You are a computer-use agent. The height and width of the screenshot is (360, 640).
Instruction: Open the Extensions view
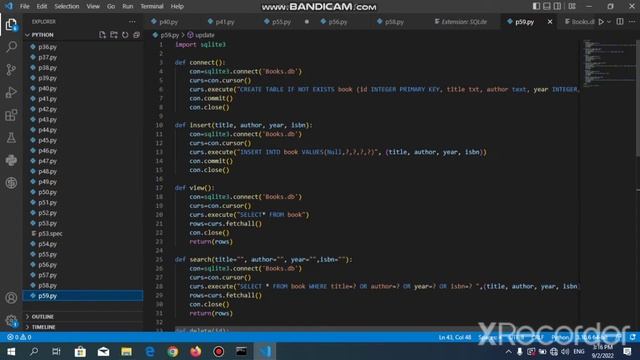pyautogui.click(x=11, y=115)
